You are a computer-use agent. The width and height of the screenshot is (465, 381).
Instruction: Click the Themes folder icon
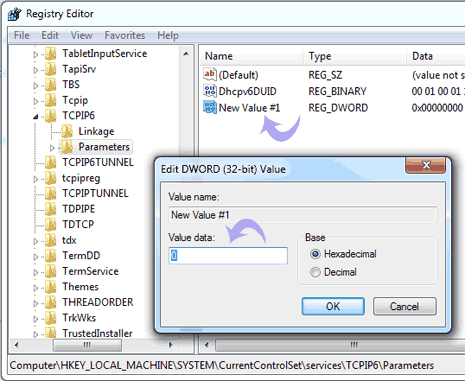(x=51, y=287)
